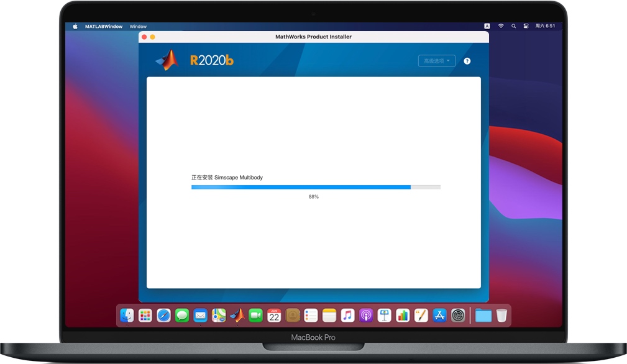The height and width of the screenshot is (364, 627).
Task: Open Keynote from the Dock
Action: pyautogui.click(x=384, y=316)
